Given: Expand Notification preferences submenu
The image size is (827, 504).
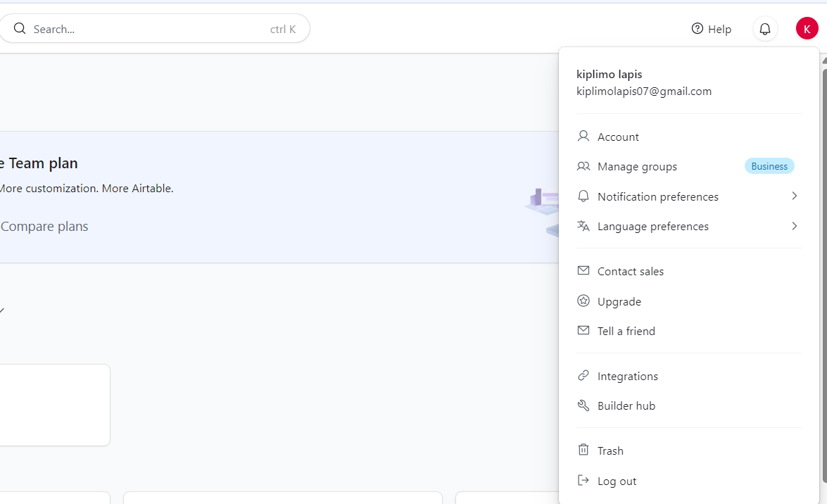Looking at the screenshot, I should (x=794, y=196).
